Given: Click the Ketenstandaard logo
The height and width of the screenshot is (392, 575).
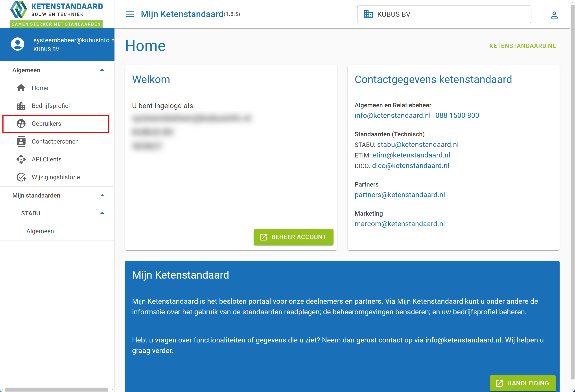Looking at the screenshot, I should pyautogui.click(x=56, y=14).
